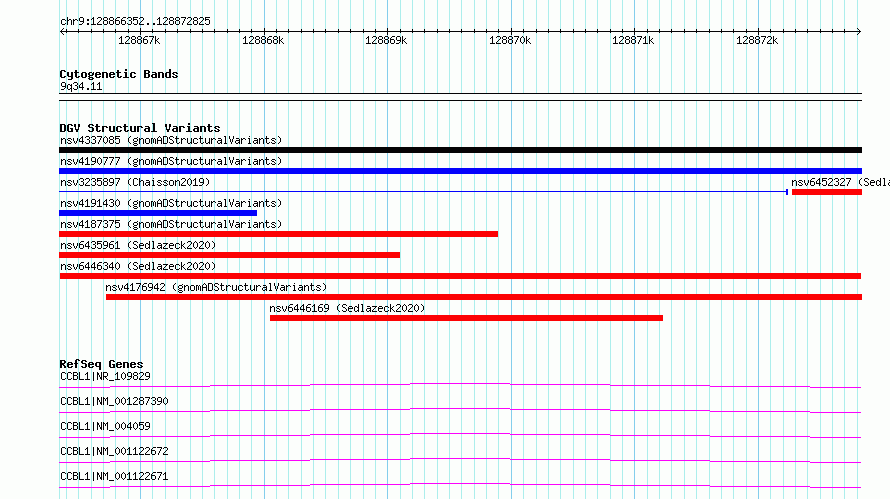Image resolution: width=890 pixels, height=499 pixels.
Task: Open variant nsv3235897 (Chaisson2019) label
Action: click(135, 182)
